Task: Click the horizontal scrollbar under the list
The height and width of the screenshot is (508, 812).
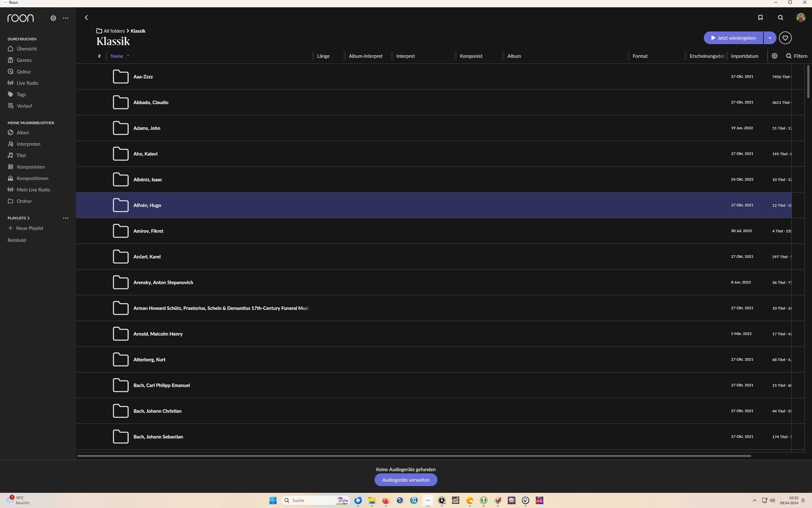Action: tap(414, 456)
